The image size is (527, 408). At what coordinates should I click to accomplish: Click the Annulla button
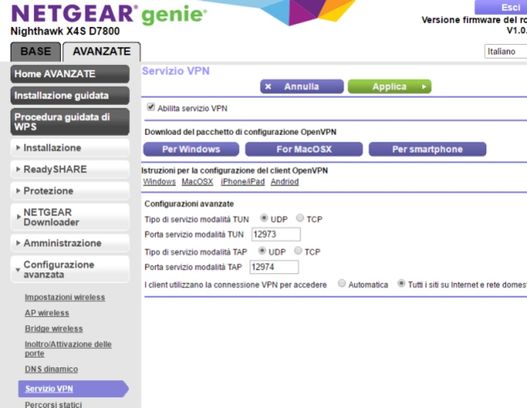click(302, 87)
